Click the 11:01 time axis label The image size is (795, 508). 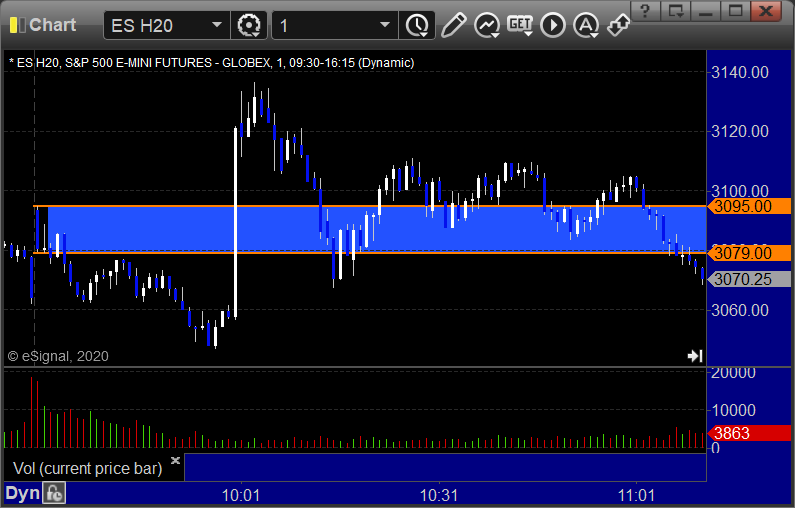[x=637, y=495]
